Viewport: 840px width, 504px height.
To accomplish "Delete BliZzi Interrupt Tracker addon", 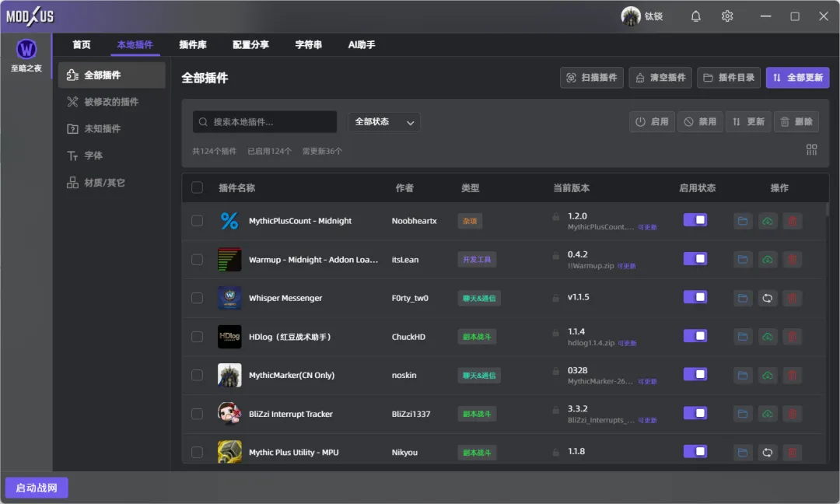I will [792, 414].
